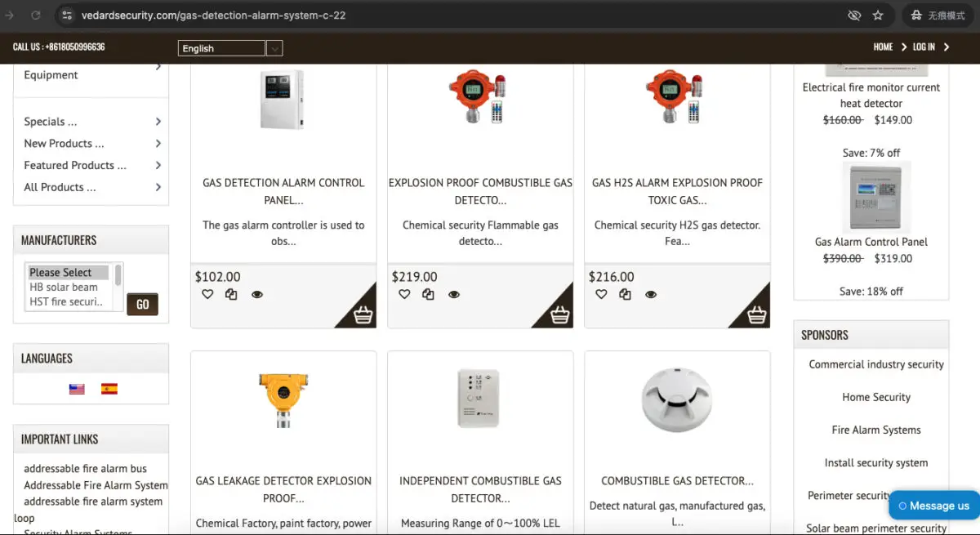Compare the Gas Detection Alarm Control Panel
Screen dimensions: 980x535
pos(231,294)
